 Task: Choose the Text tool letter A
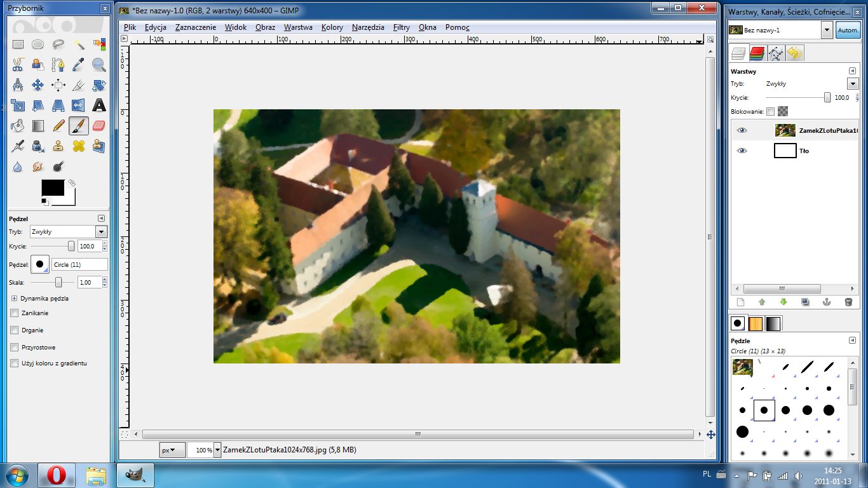(x=99, y=105)
